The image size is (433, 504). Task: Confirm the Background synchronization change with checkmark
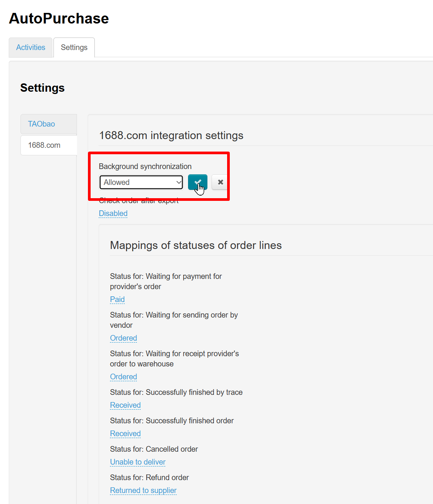tap(198, 182)
